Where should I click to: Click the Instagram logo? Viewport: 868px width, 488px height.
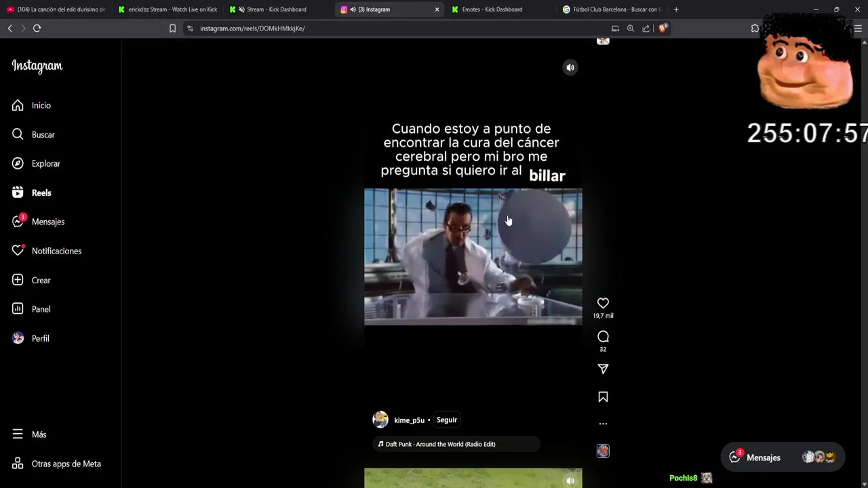[37, 66]
